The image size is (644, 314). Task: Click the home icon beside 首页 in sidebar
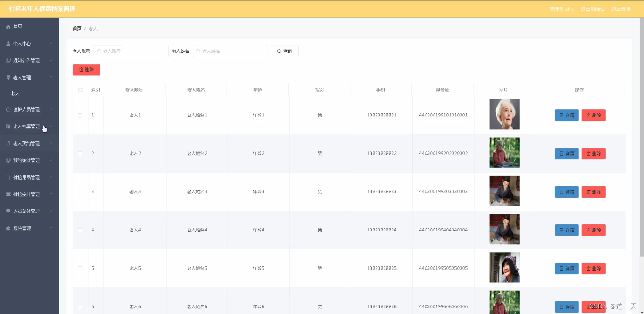(x=8, y=27)
